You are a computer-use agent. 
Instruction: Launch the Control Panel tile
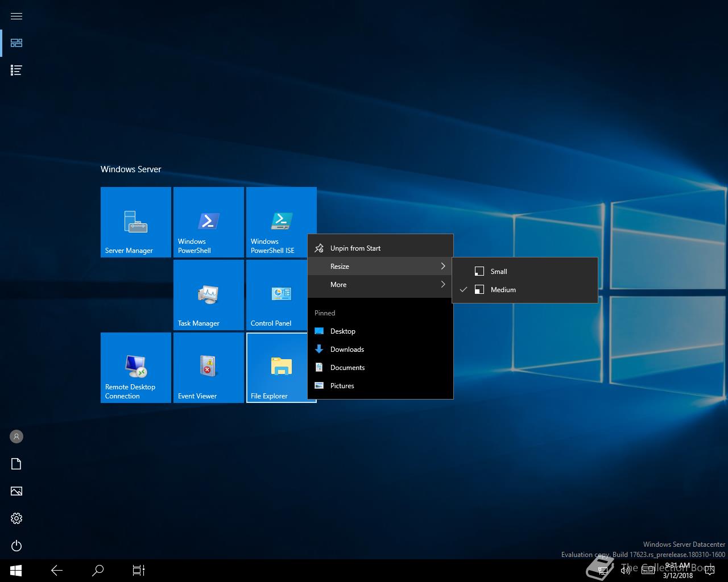tap(276, 295)
